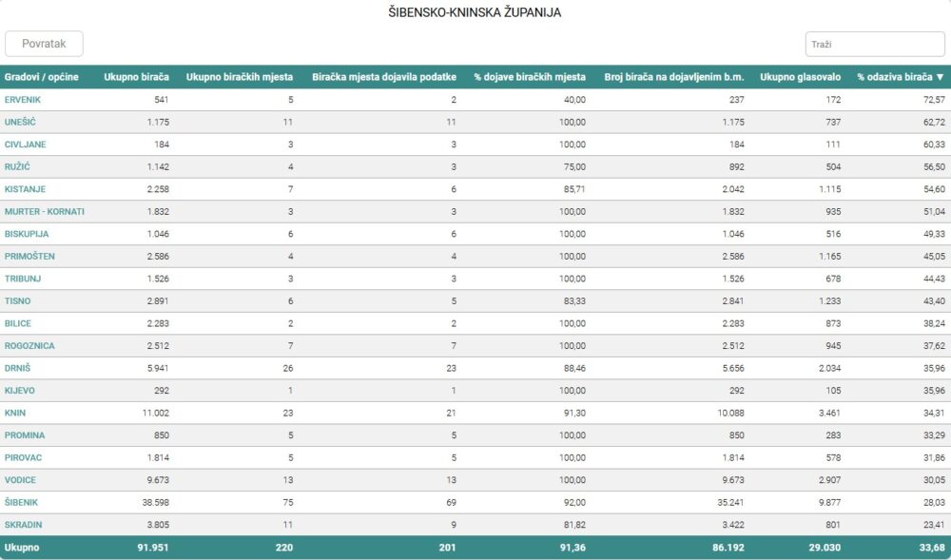
Task: Click % dojave biračkih mjesta header
Action: [530, 77]
